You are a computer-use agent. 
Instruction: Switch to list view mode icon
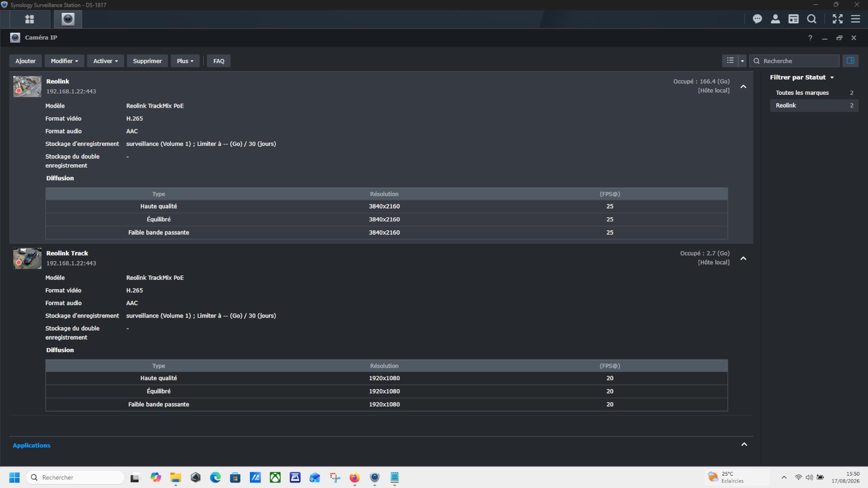pyautogui.click(x=730, y=61)
